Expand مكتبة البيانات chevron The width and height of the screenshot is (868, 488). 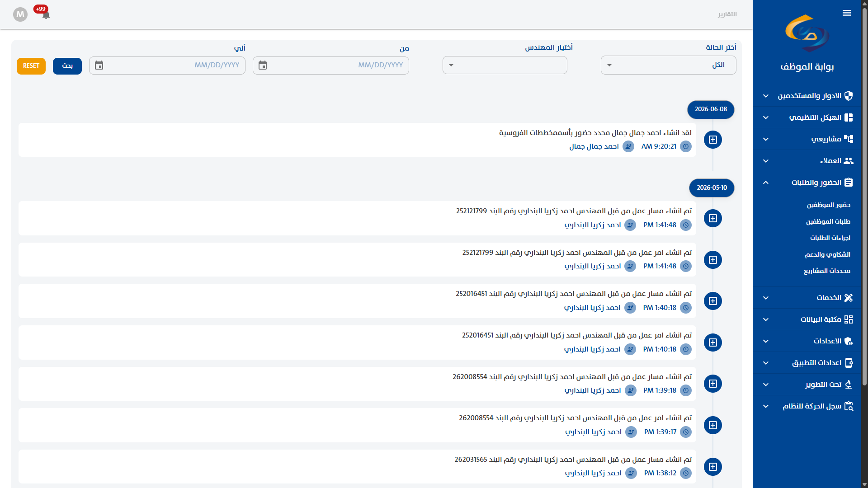pos(766,319)
